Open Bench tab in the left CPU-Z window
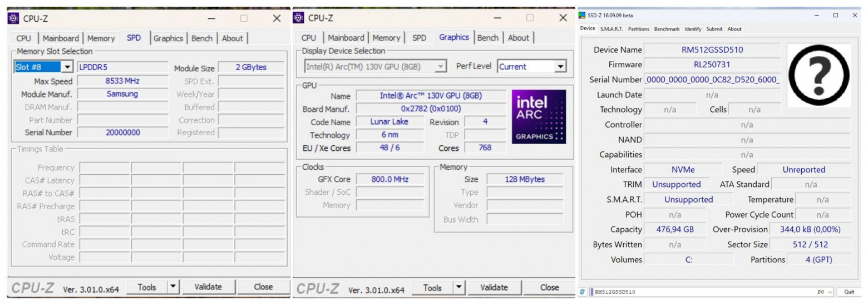The image size is (868, 305). [x=202, y=38]
